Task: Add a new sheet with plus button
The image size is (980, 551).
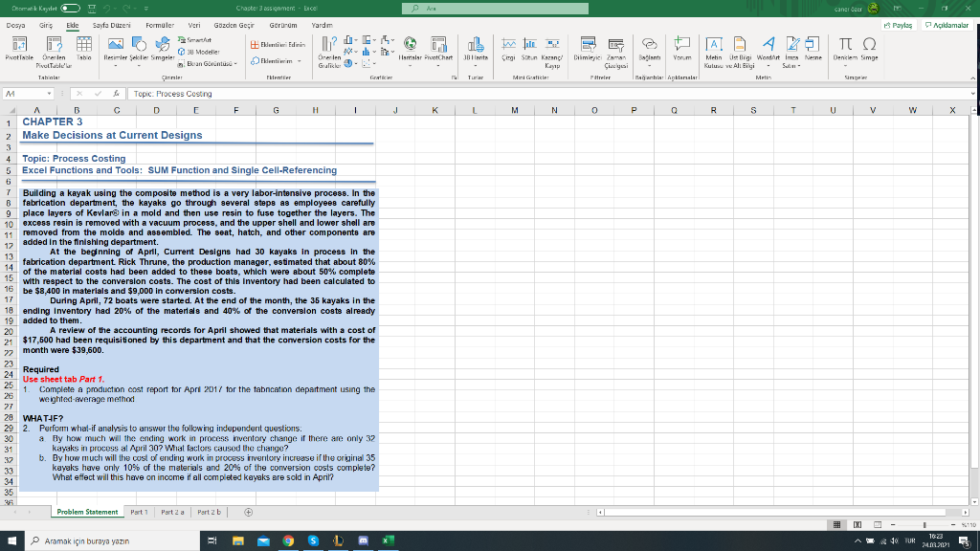Action: pyautogui.click(x=248, y=513)
